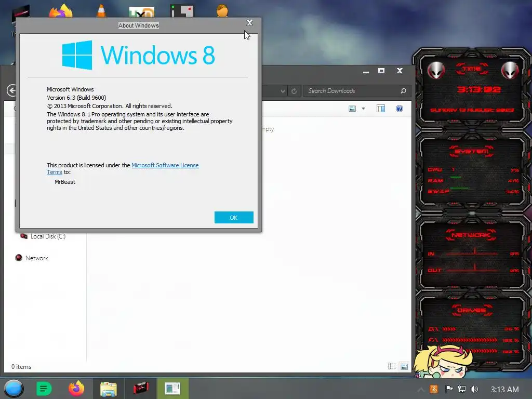Click the left alien head on TIME widget

436,71
